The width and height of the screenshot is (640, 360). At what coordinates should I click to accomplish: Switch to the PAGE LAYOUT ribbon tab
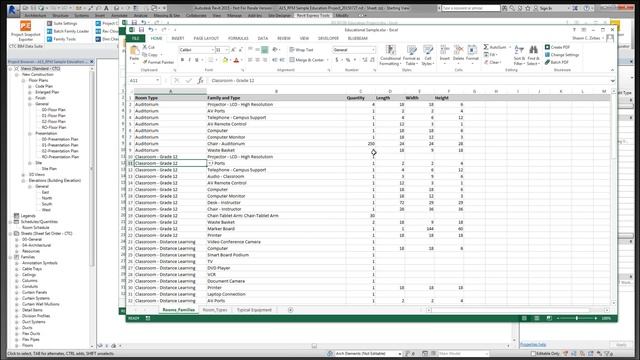coord(206,38)
